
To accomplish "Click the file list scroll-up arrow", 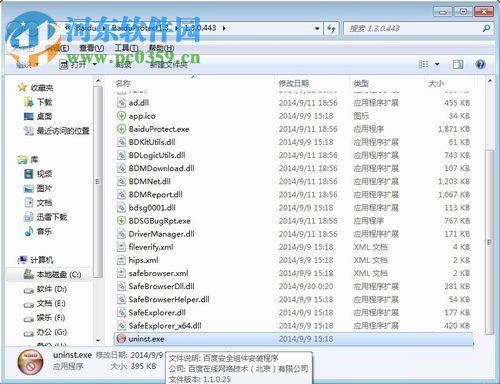I will coord(489,81).
